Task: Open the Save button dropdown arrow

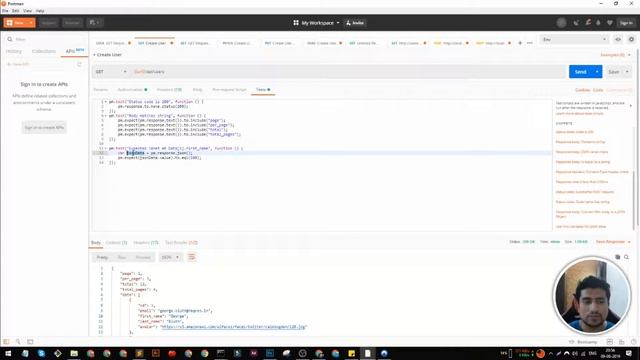Action: click(627, 72)
